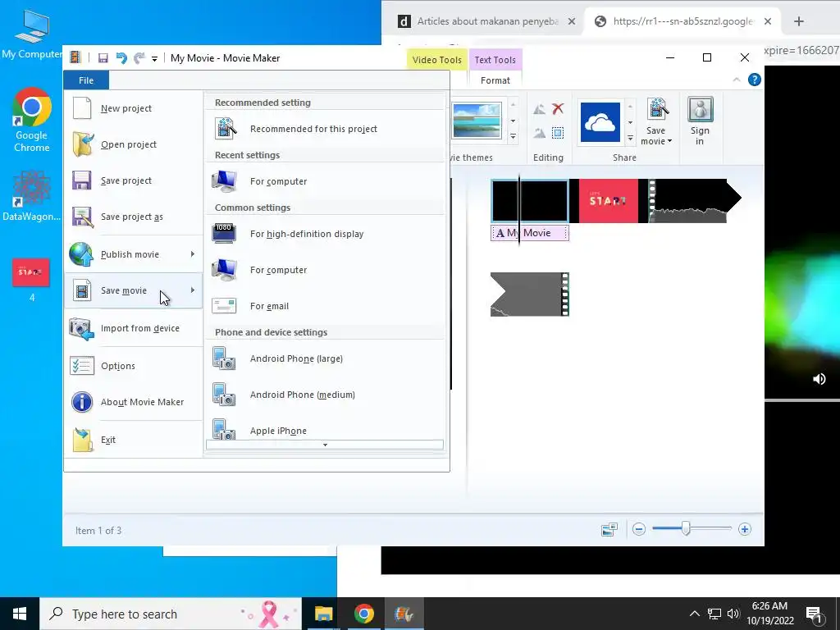Open File Explorer from taskbar

[323, 614]
